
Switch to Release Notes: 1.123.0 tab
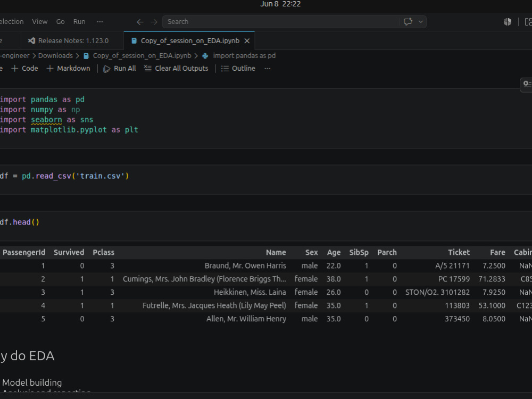(72, 41)
